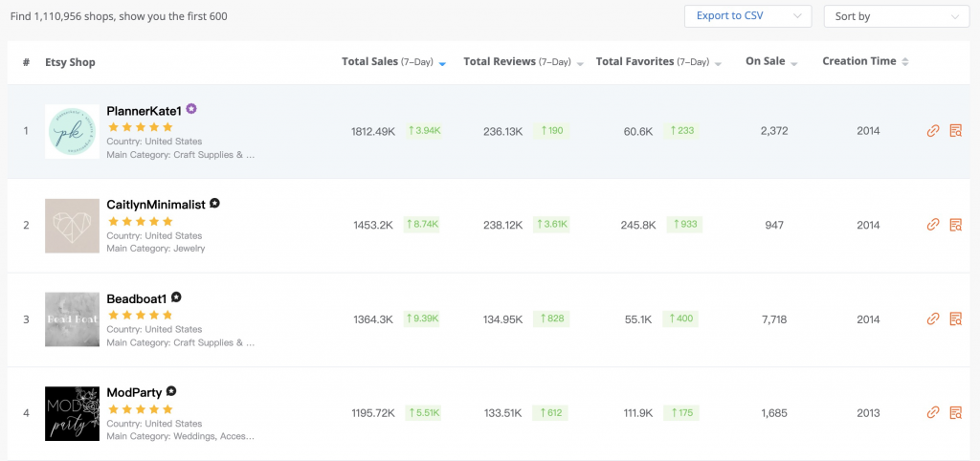Open the link icon for PlannerKate1
The height and width of the screenshot is (461, 980).
(933, 131)
